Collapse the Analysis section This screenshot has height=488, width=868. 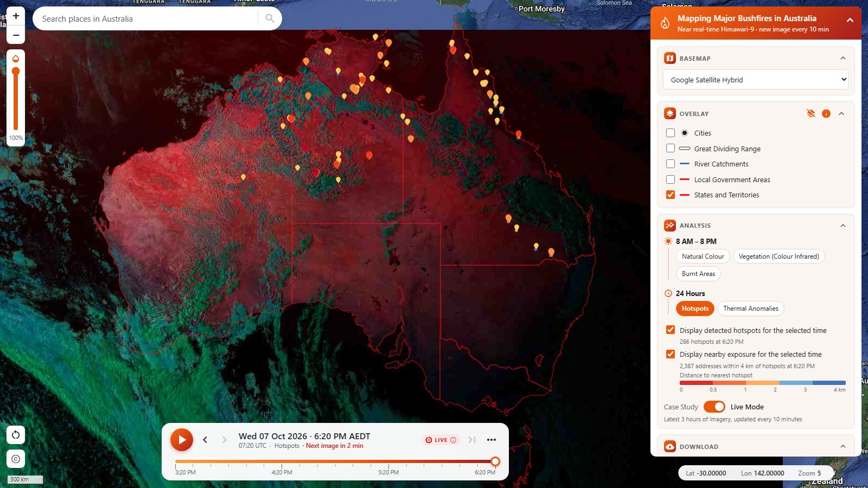(843, 225)
